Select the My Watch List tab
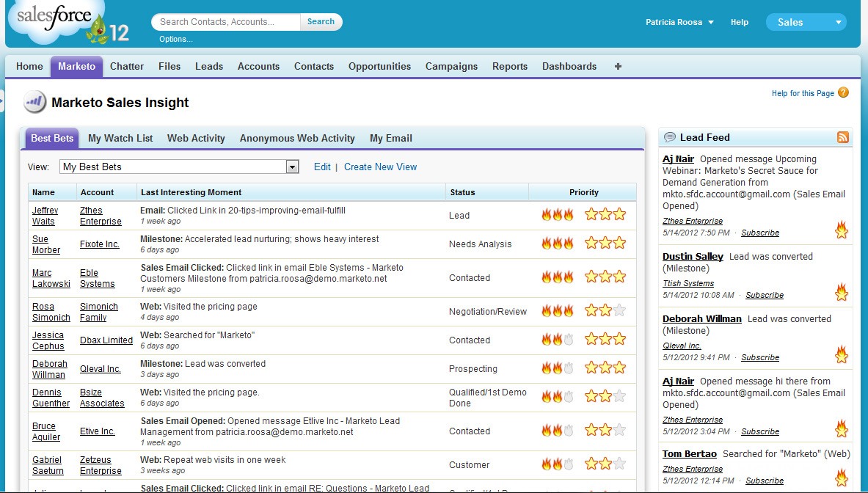The image size is (868, 493). point(120,139)
